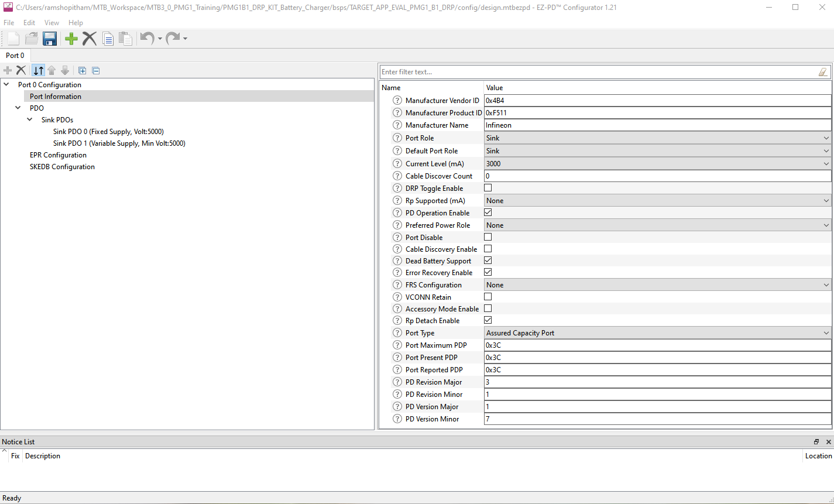Viewport: 834px width, 504px height.
Task: Open the Port Type dropdown
Action: coord(658,333)
